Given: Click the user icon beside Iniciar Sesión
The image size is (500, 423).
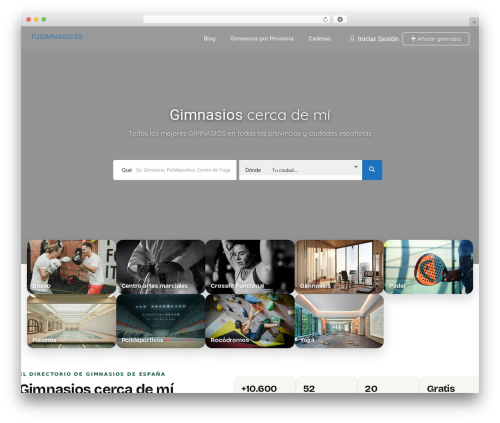Looking at the screenshot, I should coord(352,39).
